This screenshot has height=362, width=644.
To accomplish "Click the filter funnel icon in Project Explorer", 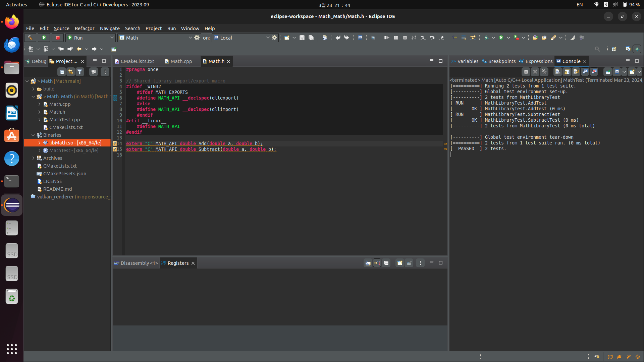I will pos(80,72).
